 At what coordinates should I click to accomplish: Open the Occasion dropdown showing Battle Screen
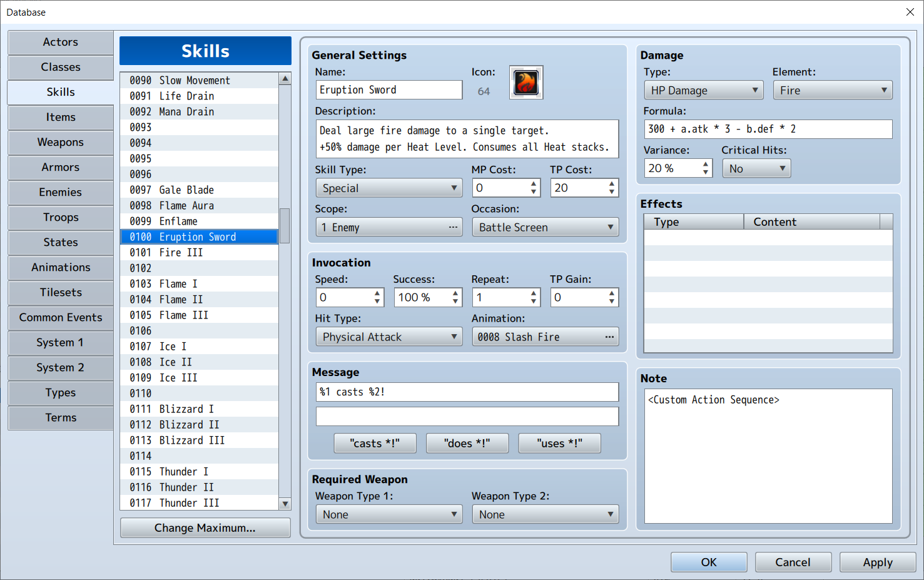click(x=545, y=227)
